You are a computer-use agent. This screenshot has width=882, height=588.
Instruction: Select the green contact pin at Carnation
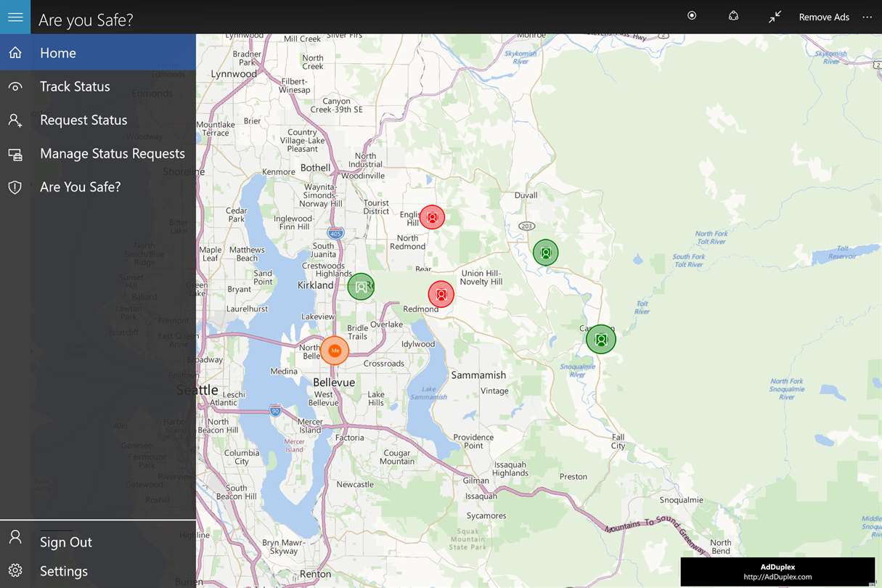point(601,339)
